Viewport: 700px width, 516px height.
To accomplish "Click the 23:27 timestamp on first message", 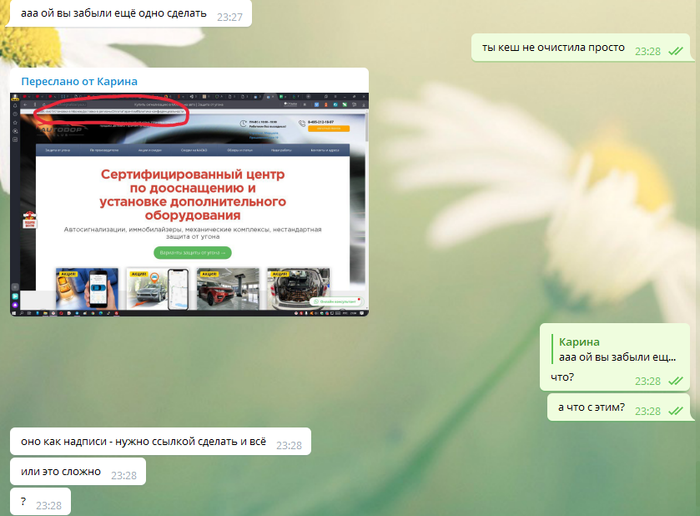I will (230, 17).
